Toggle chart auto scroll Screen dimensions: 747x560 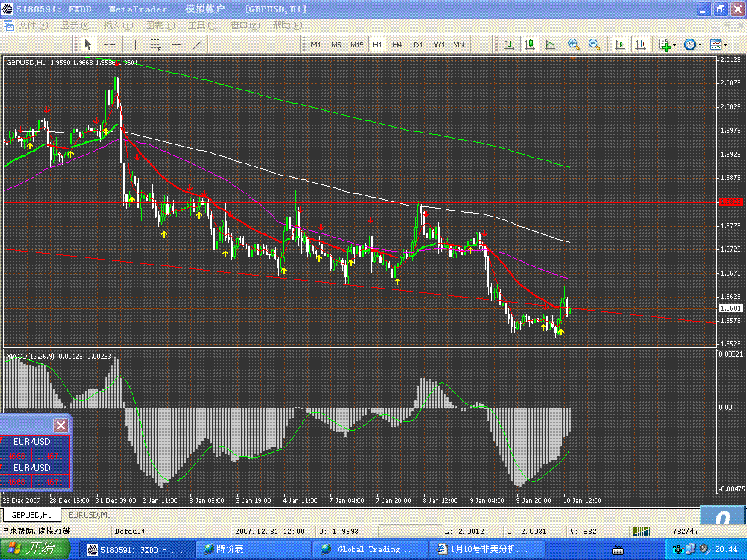coord(620,44)
